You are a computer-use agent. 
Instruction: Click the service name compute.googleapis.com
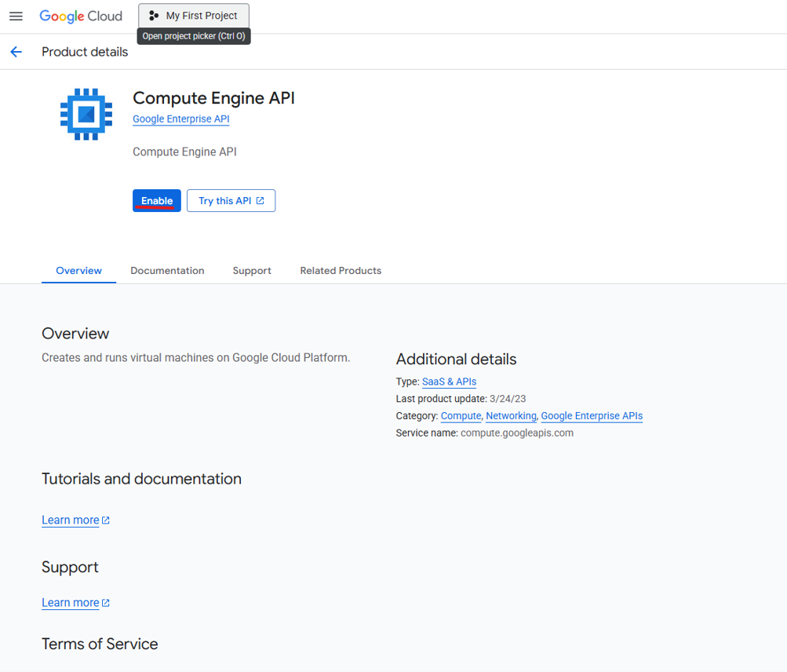(517, 433)
